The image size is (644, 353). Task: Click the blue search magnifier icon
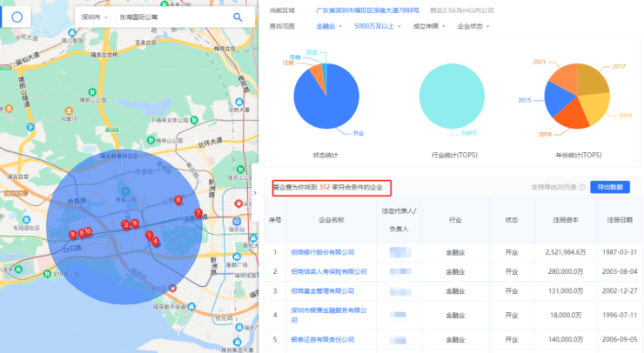238,17
